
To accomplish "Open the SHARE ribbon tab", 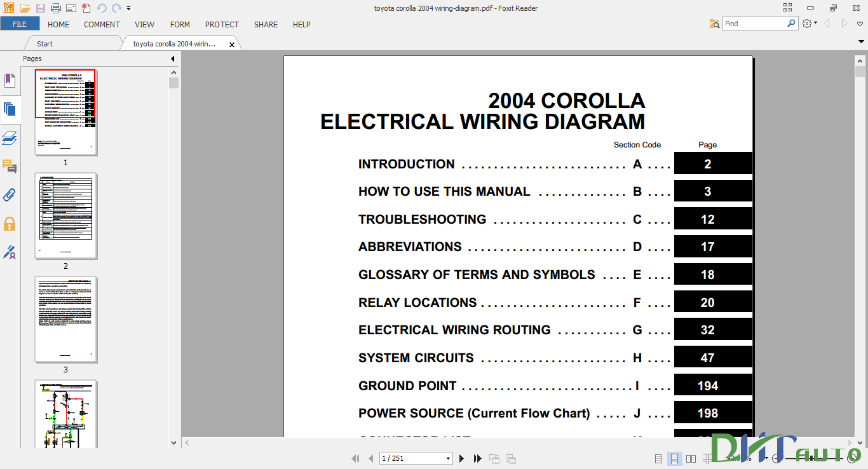I will pyautogui.click(x=266, y=24).
